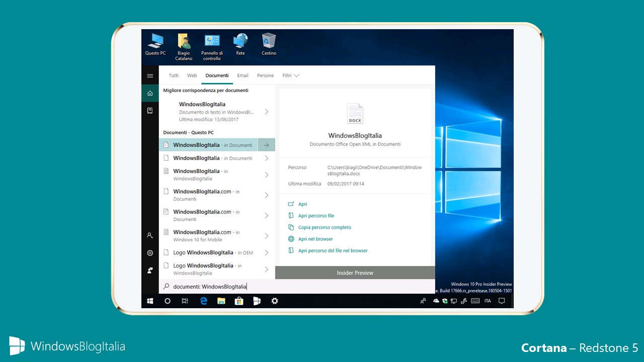
Task: Open the Action Center notification icon
Action: pyautogui.click(x=502, y=301)
